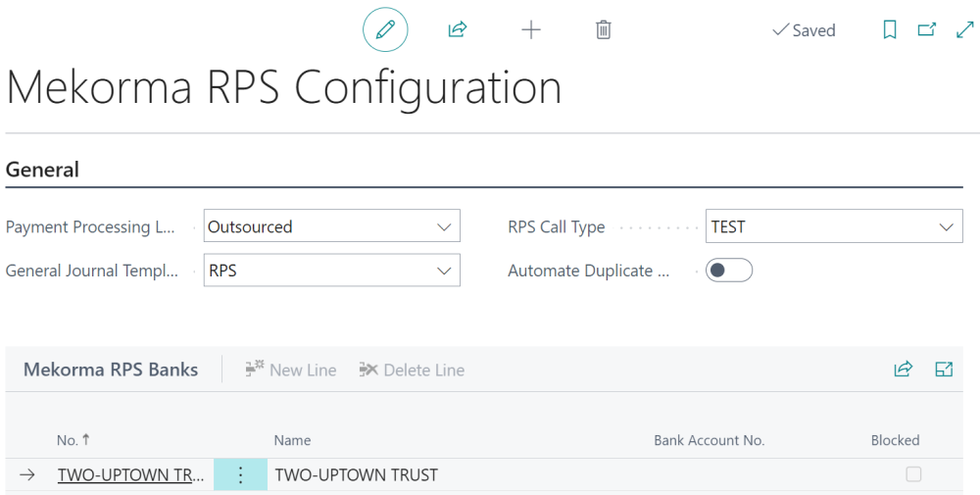Click the Blocked column header

pyautogui.click(x=895, y=440)
